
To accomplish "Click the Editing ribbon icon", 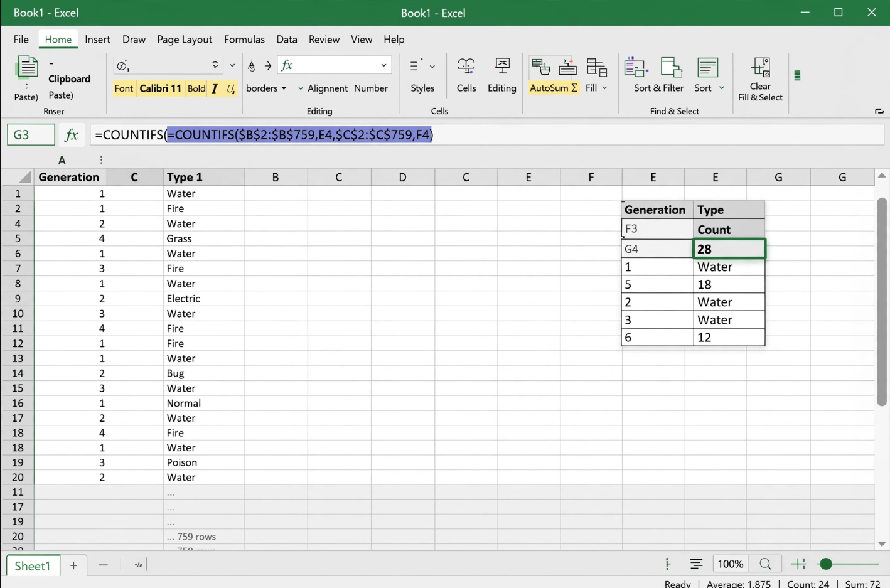I will [x=502, y=67].
